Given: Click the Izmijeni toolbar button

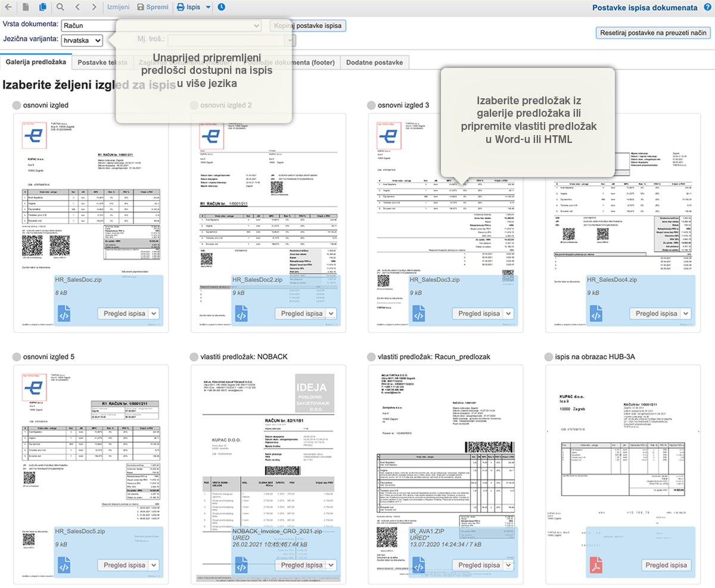Looking at the screenshot, I should [x=119, y=8].
